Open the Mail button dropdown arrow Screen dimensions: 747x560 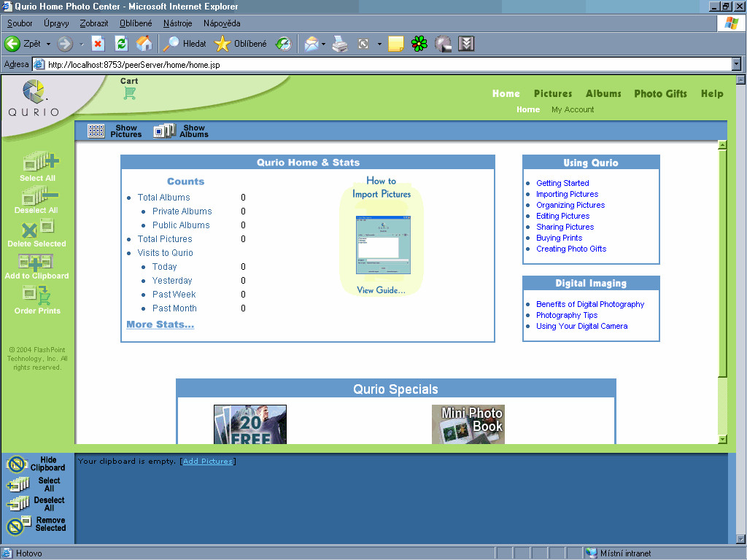[x=323, y=44]
